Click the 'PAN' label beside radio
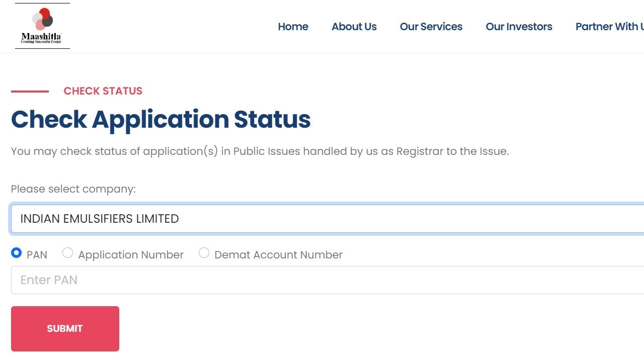The image size is (644, 362). tap(37, 255)
